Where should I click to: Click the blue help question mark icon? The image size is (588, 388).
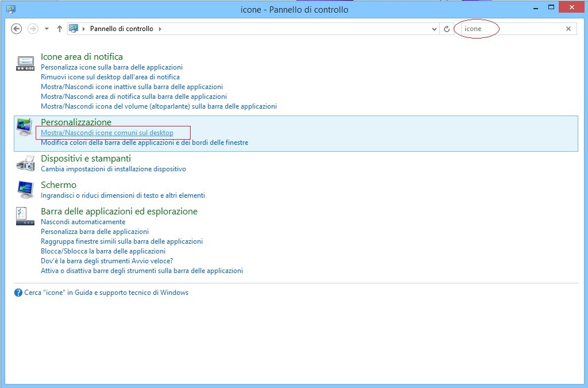click(x=18, y=293)
